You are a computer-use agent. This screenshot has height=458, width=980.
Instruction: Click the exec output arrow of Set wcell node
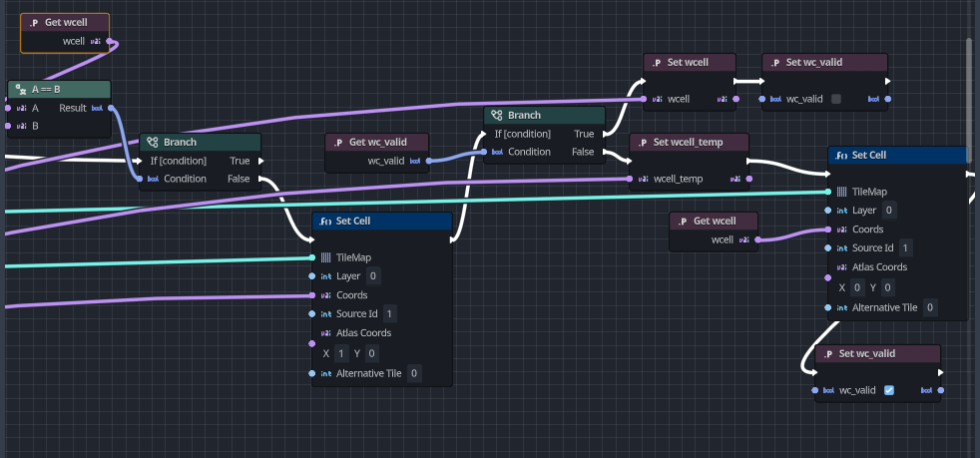tap(735, 81)
